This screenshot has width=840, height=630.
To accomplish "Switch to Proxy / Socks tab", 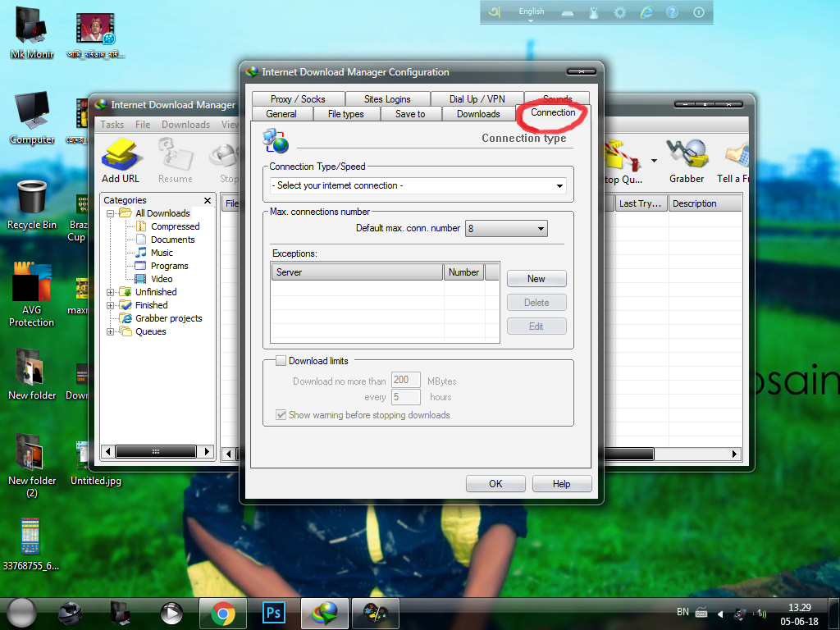I will (298, 99).
